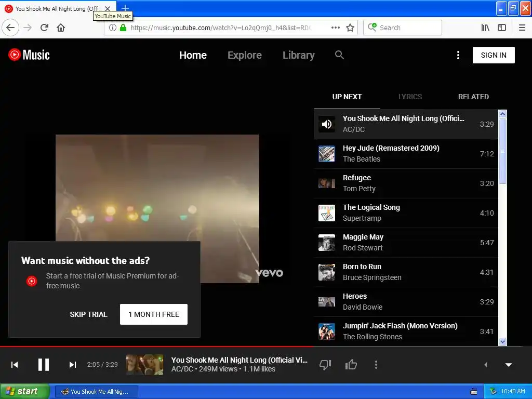The image size is (532, 399).
Task: Click the song title in the player bar
Action: click(239, 360)
